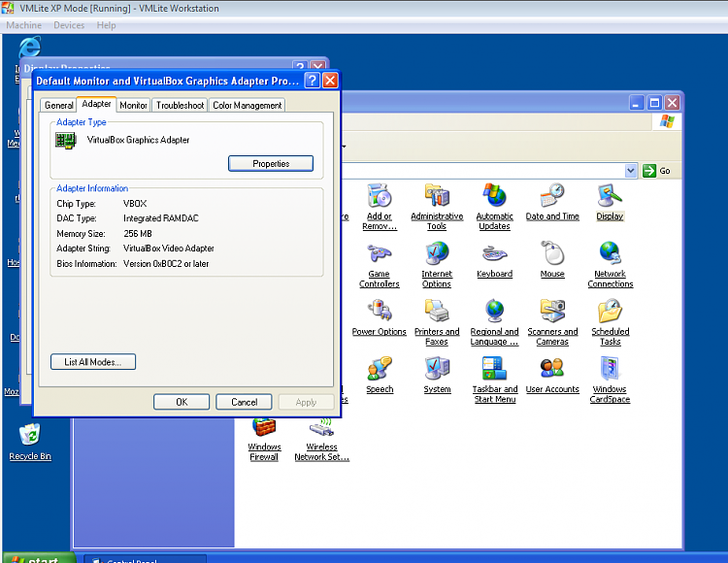Image resolution: width=728 pixels, height=563 pixels.
Task: Click the VirtualBox Video Adapter string
Action: click(x=169, y=248)
